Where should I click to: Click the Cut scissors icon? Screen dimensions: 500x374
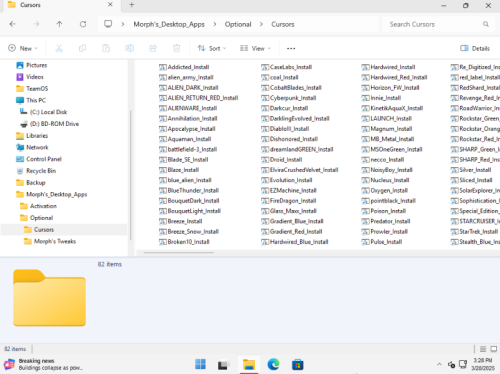59,48
